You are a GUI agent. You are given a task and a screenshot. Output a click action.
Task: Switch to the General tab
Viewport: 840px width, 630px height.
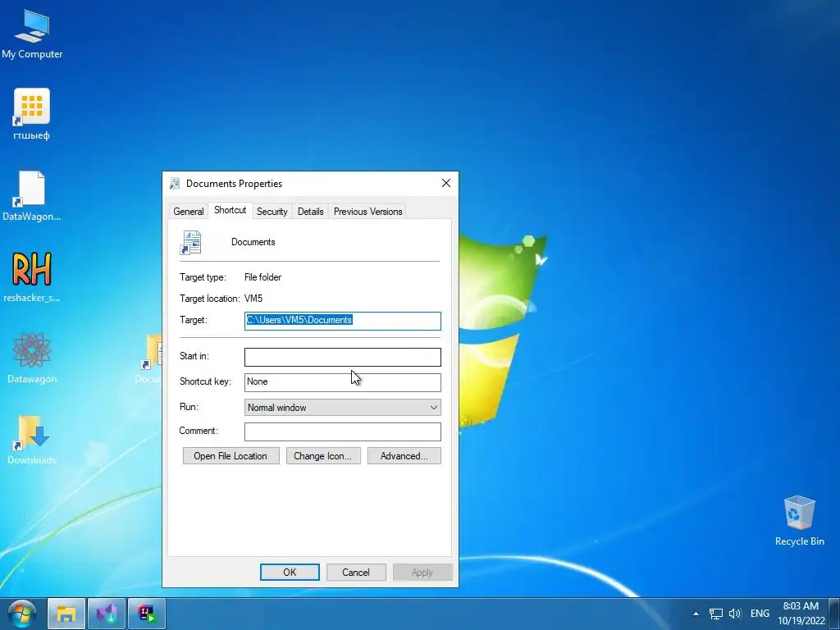pos(189,212)
